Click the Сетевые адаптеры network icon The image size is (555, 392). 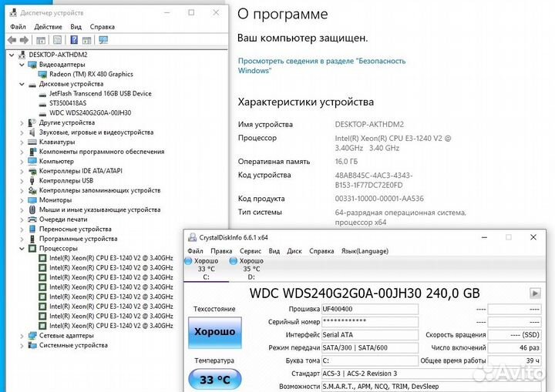coord(32,335)
